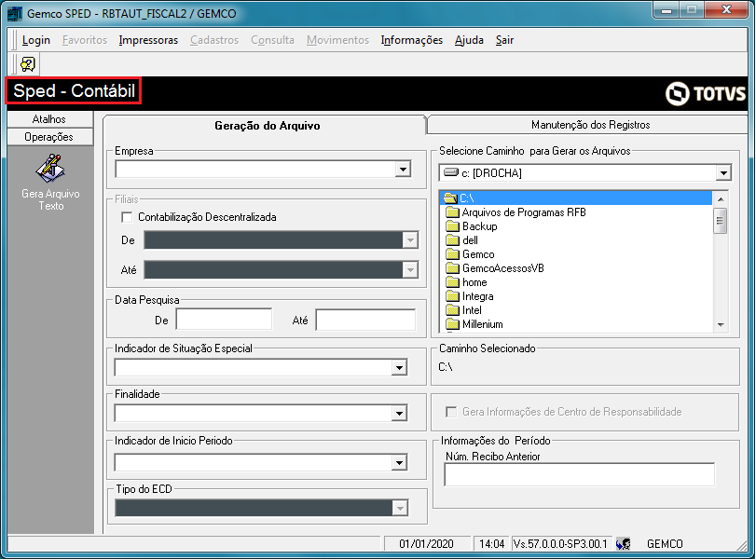The image size is (756, 560).
Task: Select the Millenium folder name
Action: pyautogui.click(x=483, y=324)
